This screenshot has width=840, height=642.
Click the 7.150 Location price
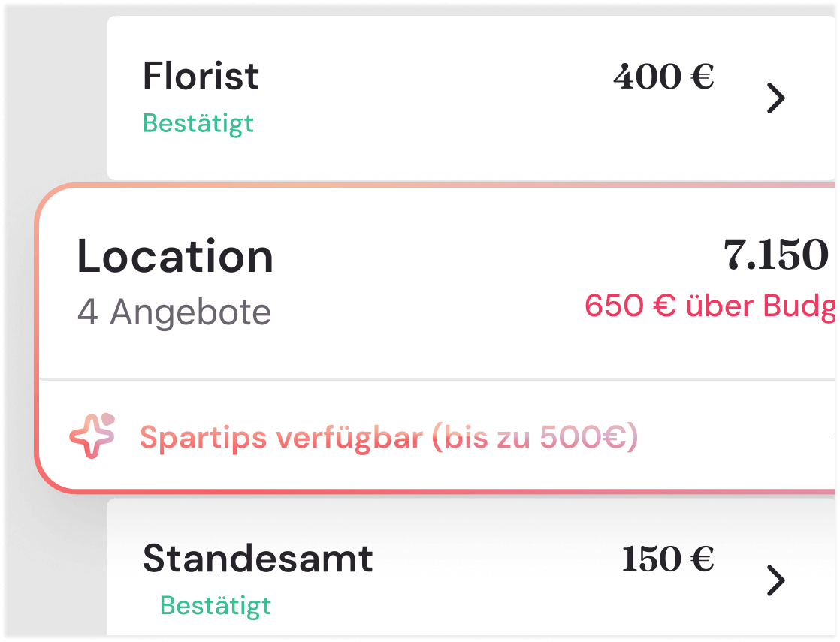click(x=775, y=255)
